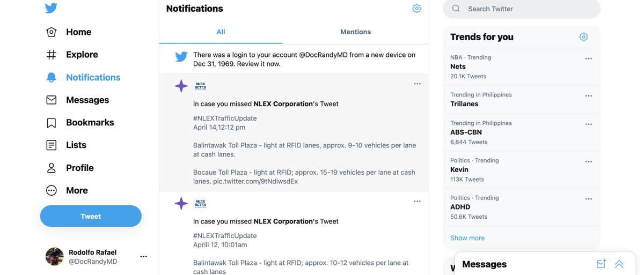644x275 pixels.
Task: Click 50.6K Tweets count under ADHD
Action: (x=469, y=217)
